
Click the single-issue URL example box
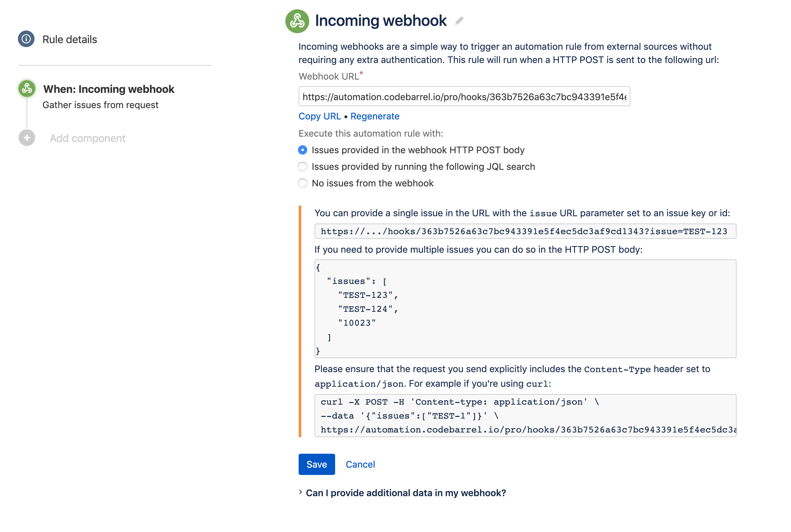click(x=525, y=231)
